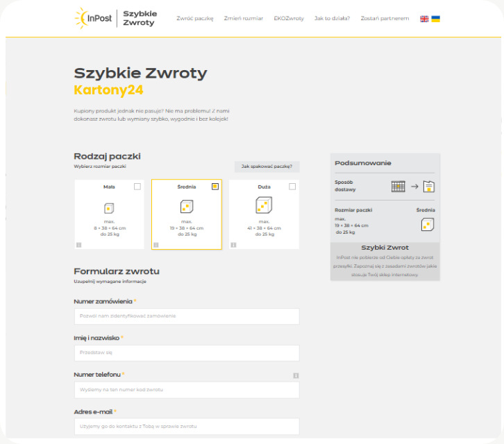
Task: Open info icon on Średnia card
Action: (156, 245)
